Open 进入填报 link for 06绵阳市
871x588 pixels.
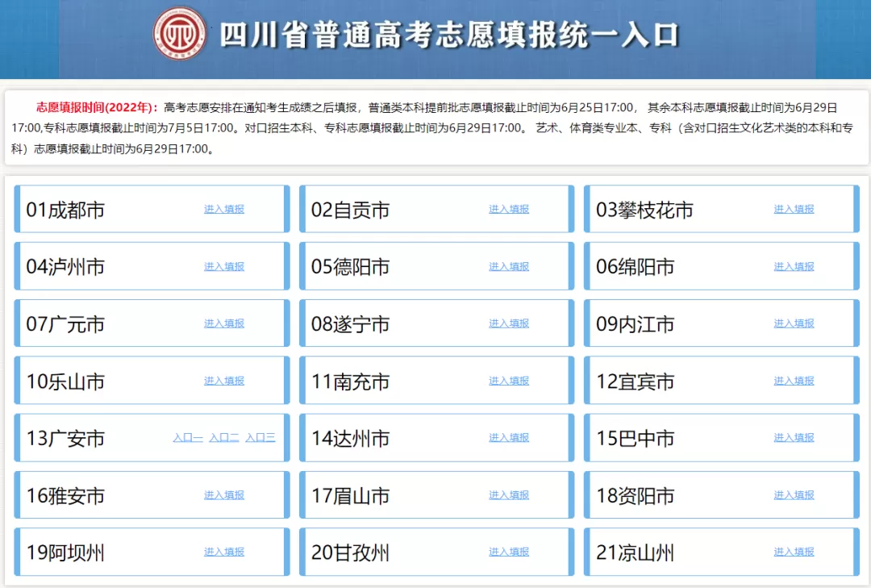[x=794, y=266]
